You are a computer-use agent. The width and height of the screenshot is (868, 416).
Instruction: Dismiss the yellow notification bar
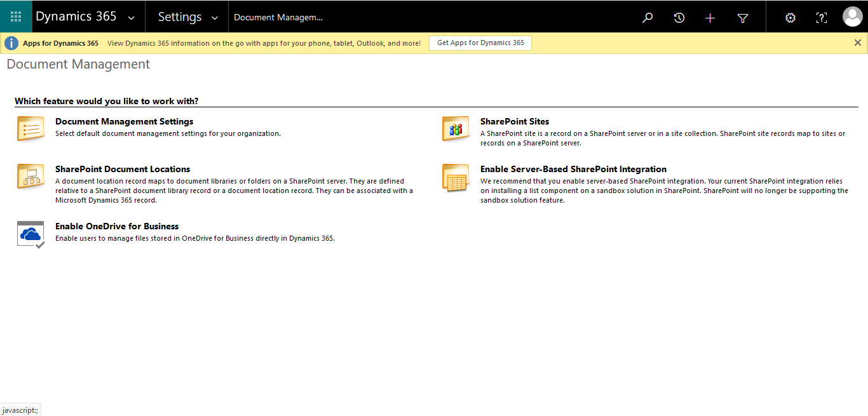(858, 43)
